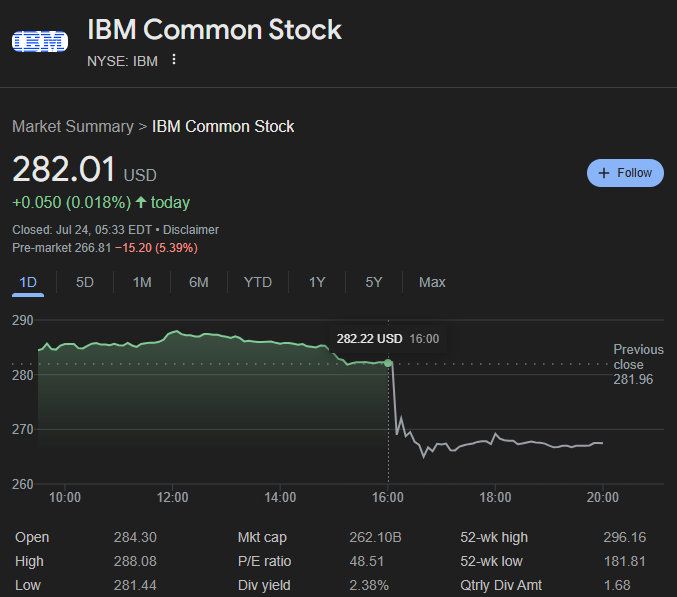677x597 pixels.
Task: Click the 52-wk high value 296.16
Action: tap(625, 537)
